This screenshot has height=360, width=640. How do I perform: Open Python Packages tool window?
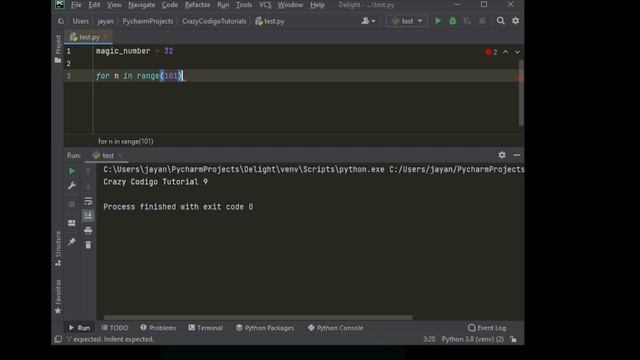[x=265, y=328]
